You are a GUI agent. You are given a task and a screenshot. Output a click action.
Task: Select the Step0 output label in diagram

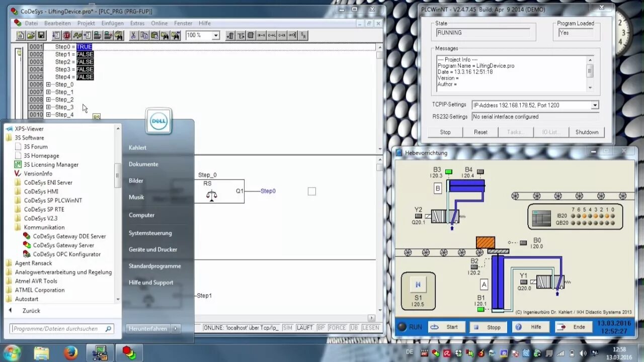click(x=268, y=191)
